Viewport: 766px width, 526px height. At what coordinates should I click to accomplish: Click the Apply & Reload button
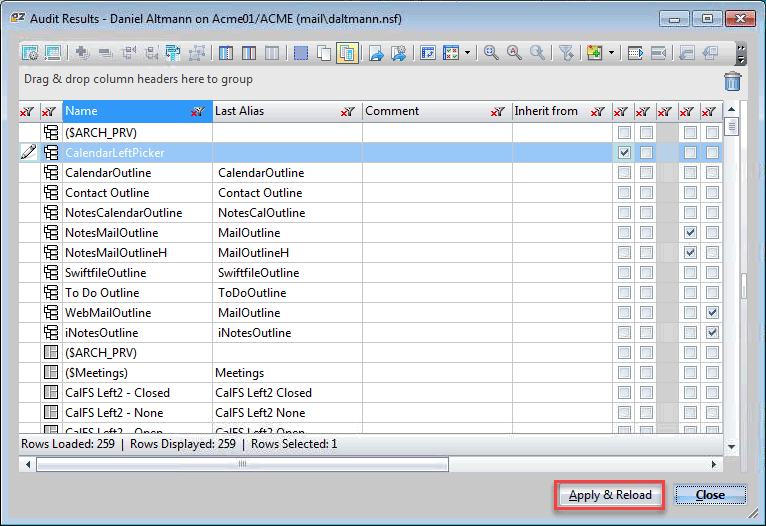tap(609, 495)
